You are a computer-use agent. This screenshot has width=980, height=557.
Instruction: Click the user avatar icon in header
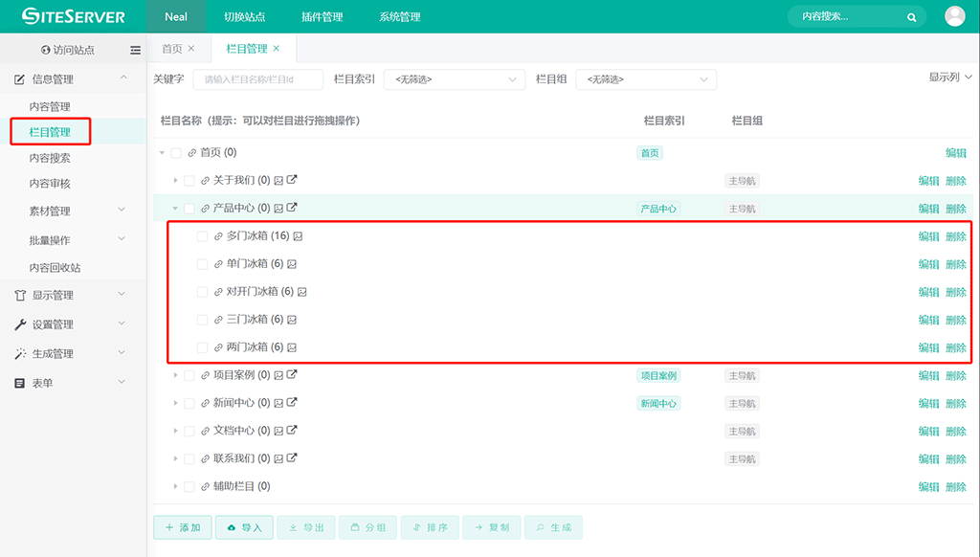[954, 16]
